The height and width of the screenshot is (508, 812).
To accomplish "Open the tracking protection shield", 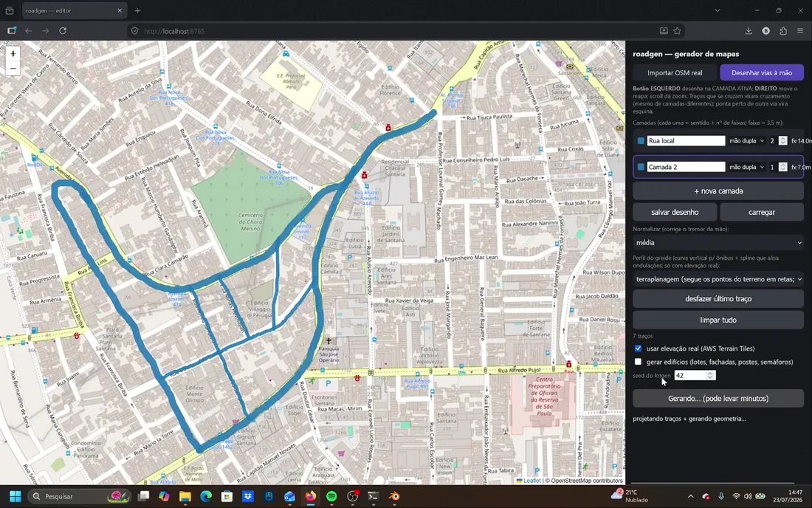I will 134,31.
